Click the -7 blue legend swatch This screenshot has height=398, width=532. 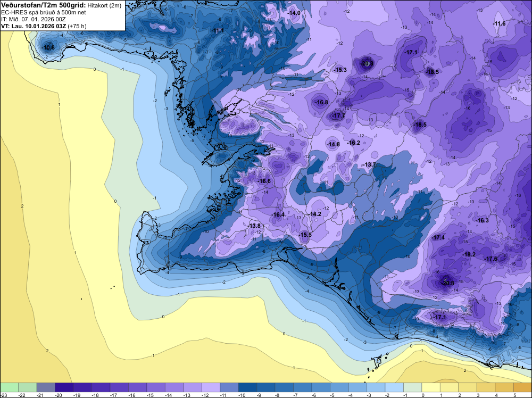[302, 387]
